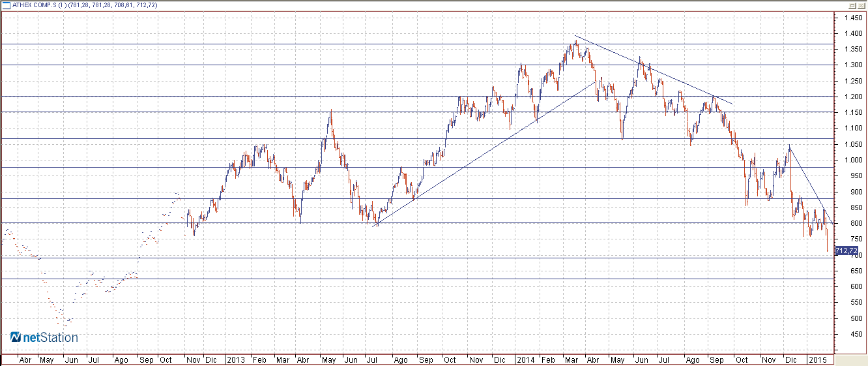This screenshot has width=868, height=366.
Task: Click the 2013 label on time axis
Action: [x=235, y=359]
